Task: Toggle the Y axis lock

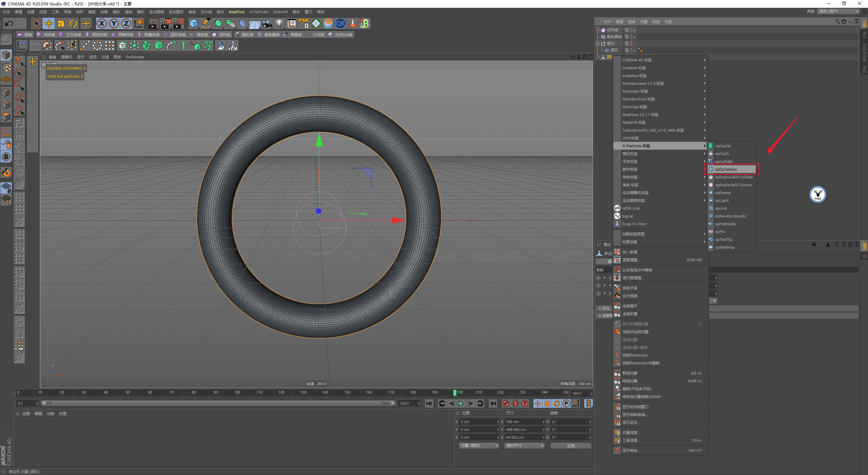Action: (x=114, y=23)
